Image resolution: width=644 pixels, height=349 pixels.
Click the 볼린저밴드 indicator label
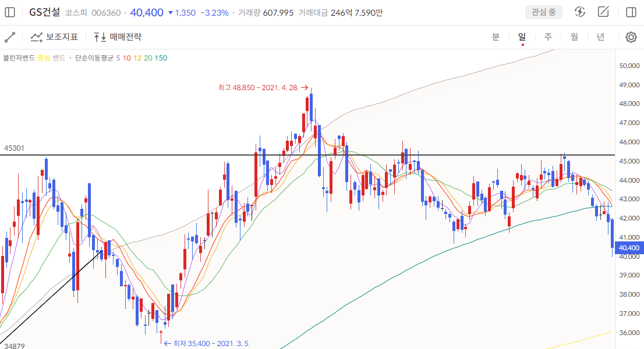tap(19, 58)
